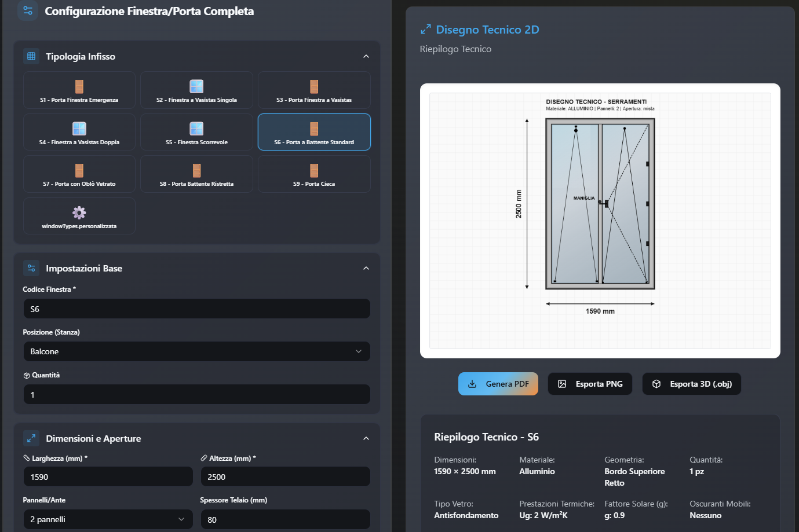This screenshot has height=532, width=799.
Task: Select S5 Finestra Scorrevole window type
Action: [196, 133]
